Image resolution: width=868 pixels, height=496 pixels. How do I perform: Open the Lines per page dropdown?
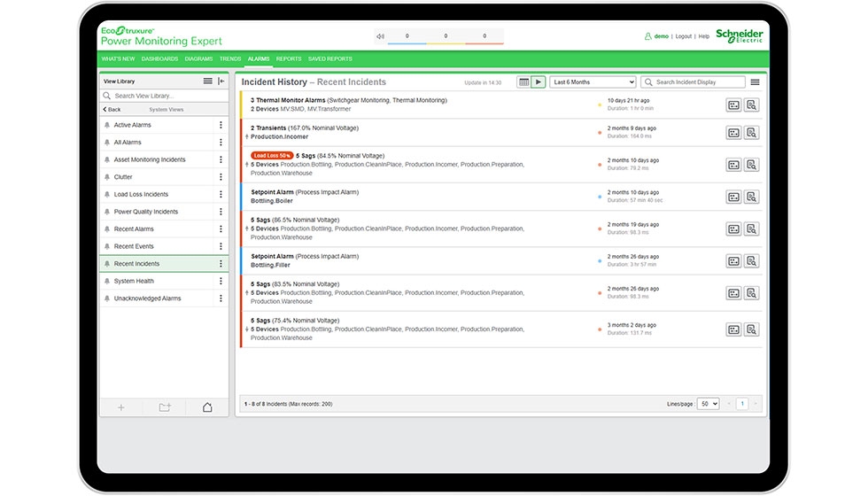coord(708,404)
